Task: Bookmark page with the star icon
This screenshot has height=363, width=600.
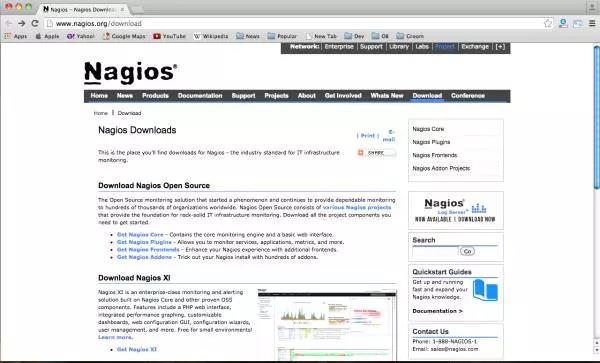Action: click(x=548, y=23)
